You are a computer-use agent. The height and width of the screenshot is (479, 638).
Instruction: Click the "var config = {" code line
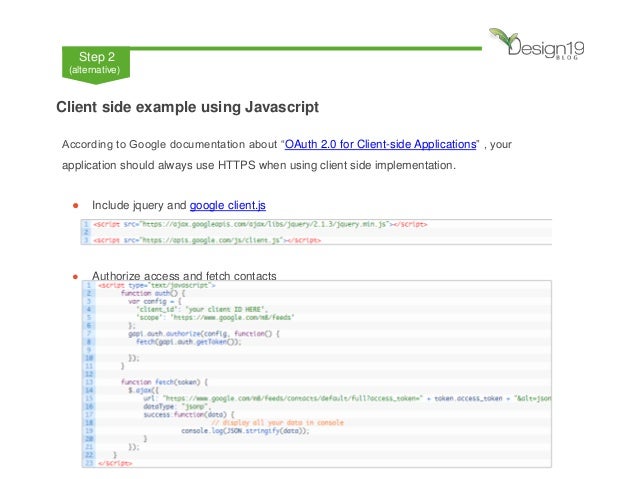pos(155,301)
